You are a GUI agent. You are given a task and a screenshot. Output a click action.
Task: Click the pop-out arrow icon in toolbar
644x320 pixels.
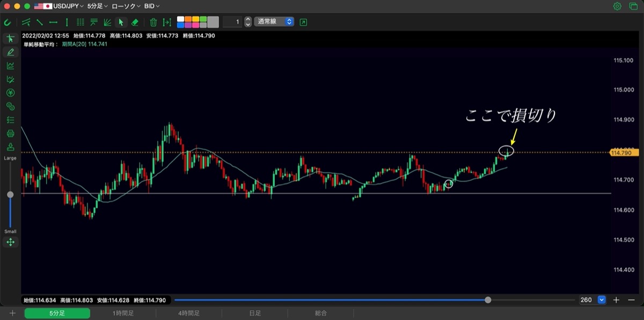(x=304, y=22)
